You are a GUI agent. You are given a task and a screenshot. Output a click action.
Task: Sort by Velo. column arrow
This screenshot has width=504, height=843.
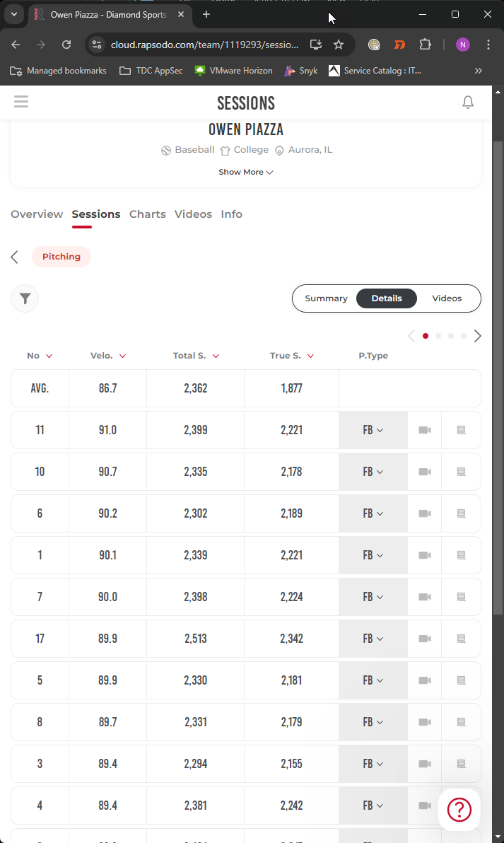[122, 356]
